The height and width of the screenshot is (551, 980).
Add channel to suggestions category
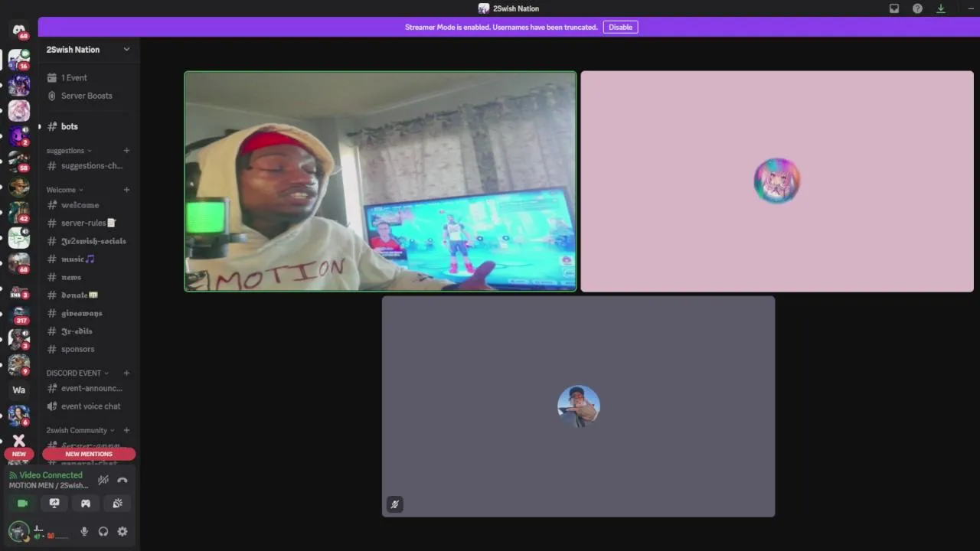coord(126,151)
